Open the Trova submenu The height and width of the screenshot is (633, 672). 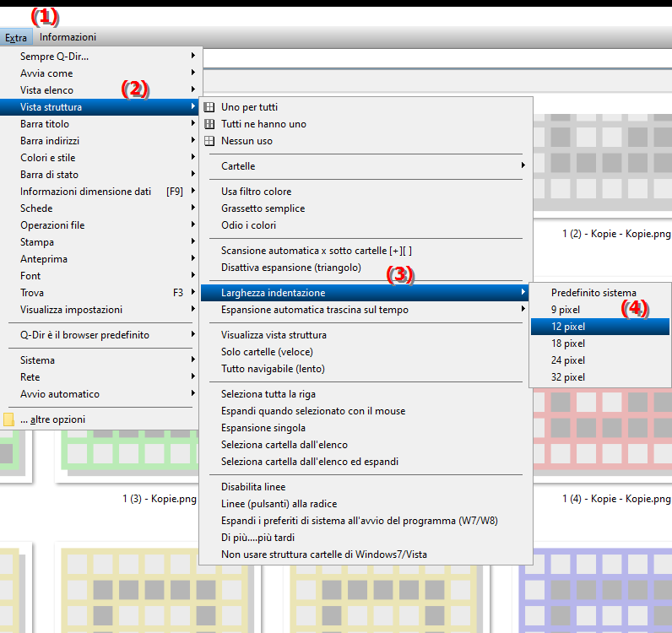click(99, 293)
